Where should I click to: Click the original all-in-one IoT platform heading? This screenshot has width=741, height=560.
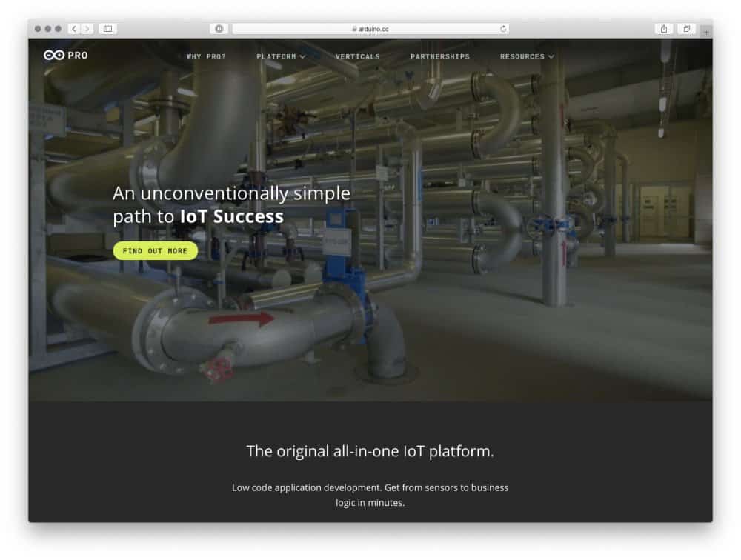[370, 451]
